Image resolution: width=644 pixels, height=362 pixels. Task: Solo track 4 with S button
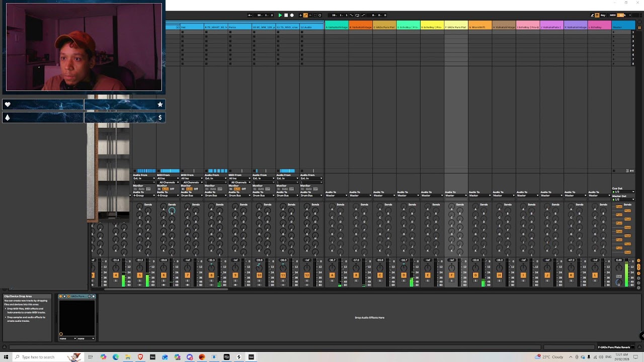coord(116,281)
